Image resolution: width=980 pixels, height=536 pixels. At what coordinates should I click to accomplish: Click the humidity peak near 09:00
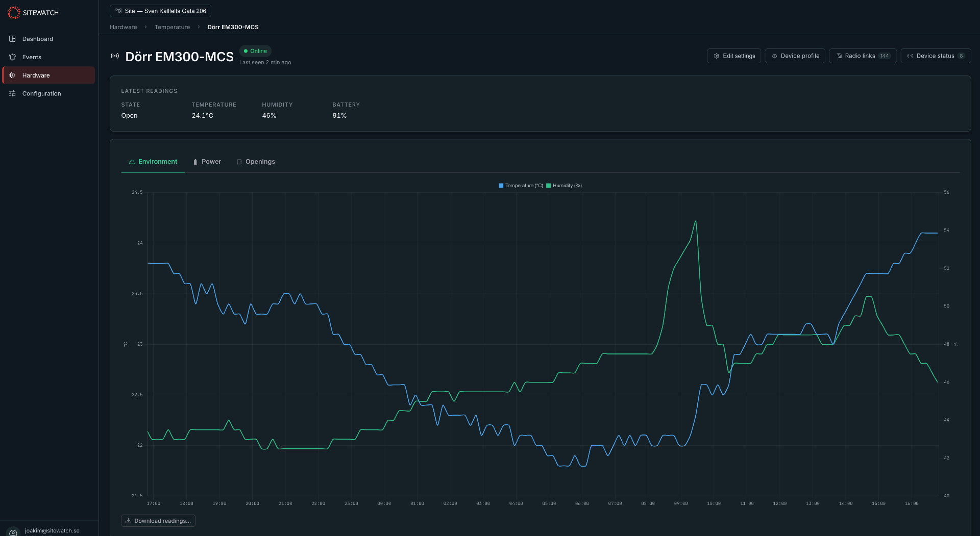[x=695, y=221]
